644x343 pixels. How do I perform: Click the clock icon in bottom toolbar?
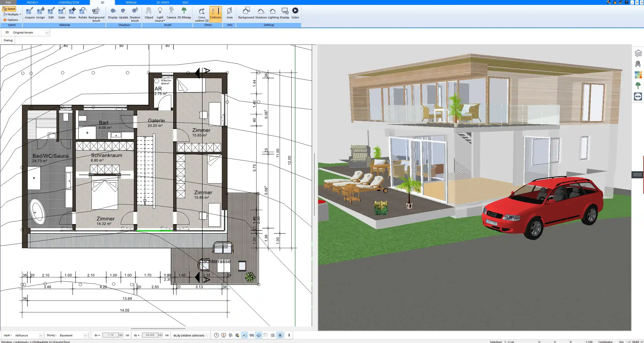point(216,335)
